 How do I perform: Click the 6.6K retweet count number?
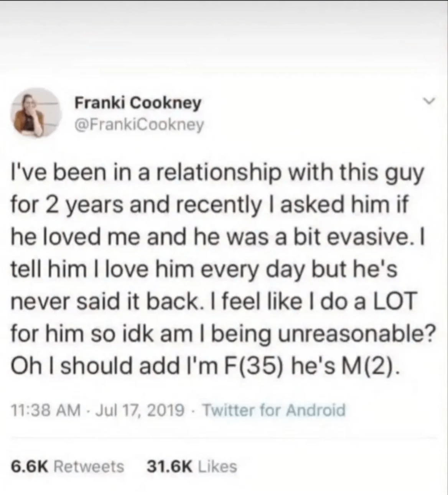click(30, 466)
